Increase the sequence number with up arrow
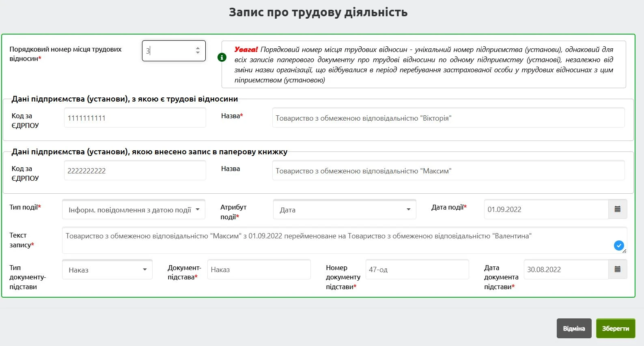The height and width of the screenshot is (346, 644). pos(198,48)
